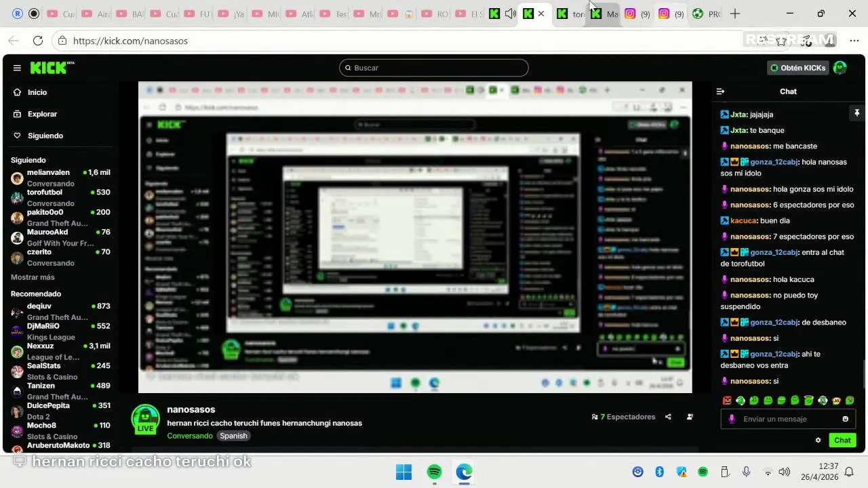
Task: Collapse the chat panel arrow
Action: click(x=720, y=91)
